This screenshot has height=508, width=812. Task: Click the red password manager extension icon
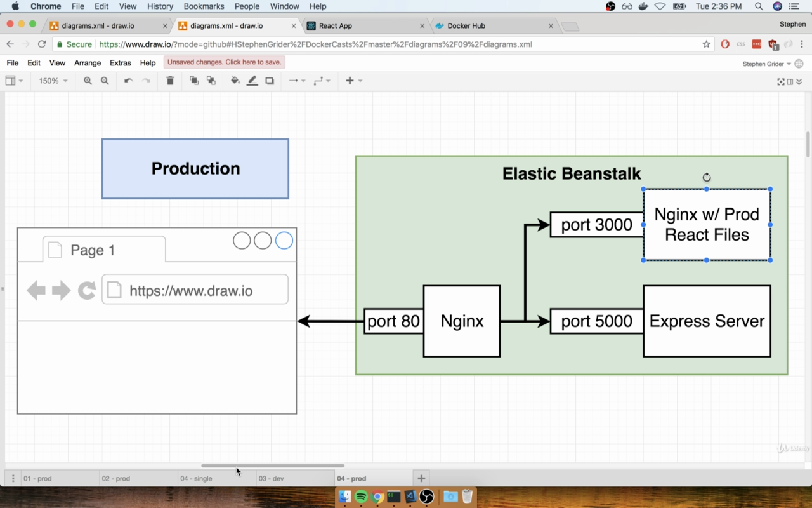point(756,44)
